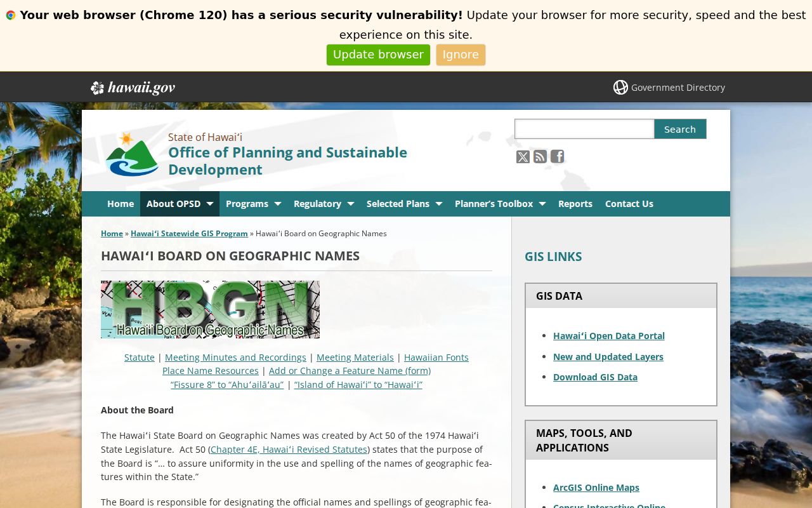Click the Home breadcrumb link
The width and height of the screenshot is (812, 508).
click(x=112, y=234)
